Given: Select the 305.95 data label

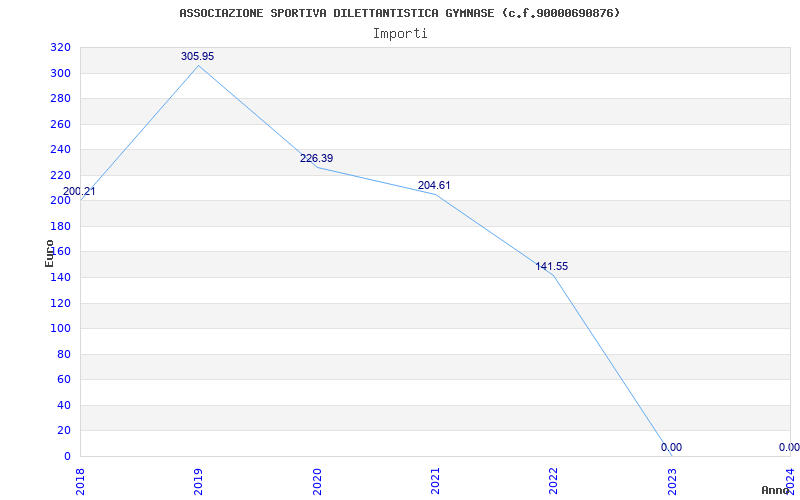Looking at the screenshot, I should [x=197, y=57].
